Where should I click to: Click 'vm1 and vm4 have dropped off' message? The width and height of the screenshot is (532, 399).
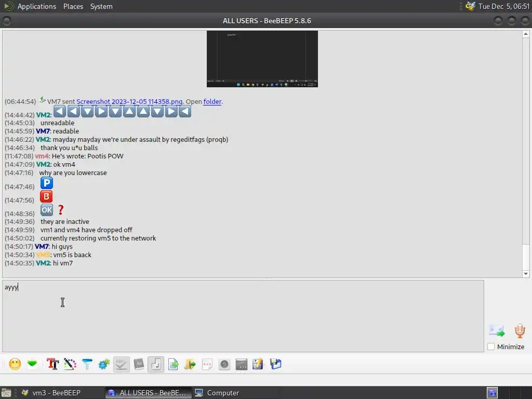pos(86,230)
